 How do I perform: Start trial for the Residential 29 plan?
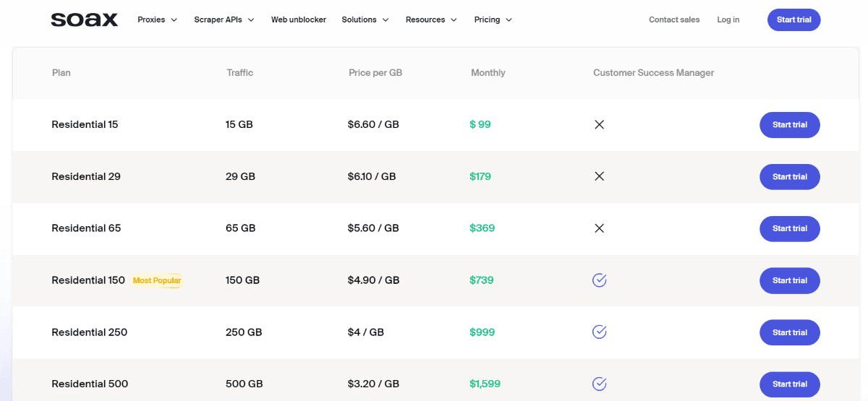point(790,177)
